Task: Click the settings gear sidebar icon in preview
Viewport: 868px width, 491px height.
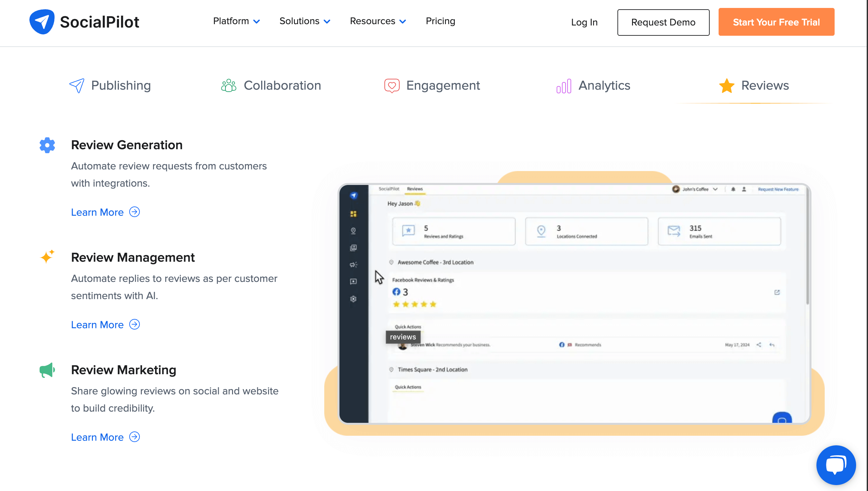Action: click(353, 299)
